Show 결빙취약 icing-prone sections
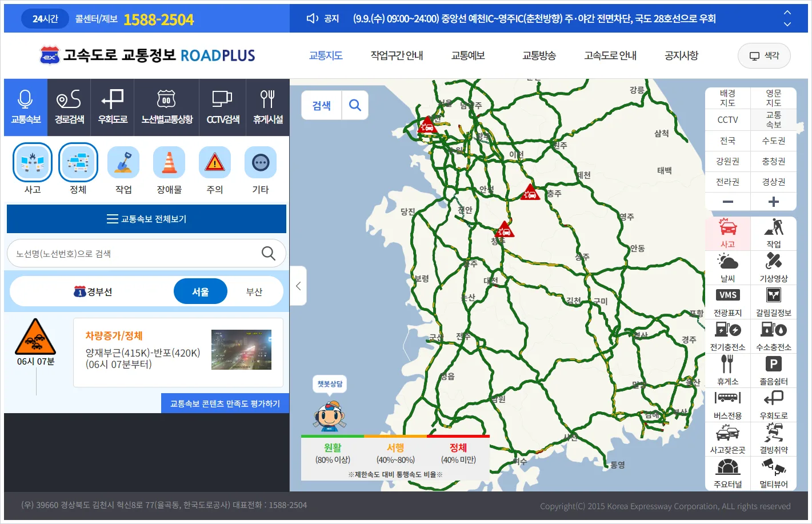The height and width of the screenshot is (524, 812). pyautogui.click(x=774, y=439)
